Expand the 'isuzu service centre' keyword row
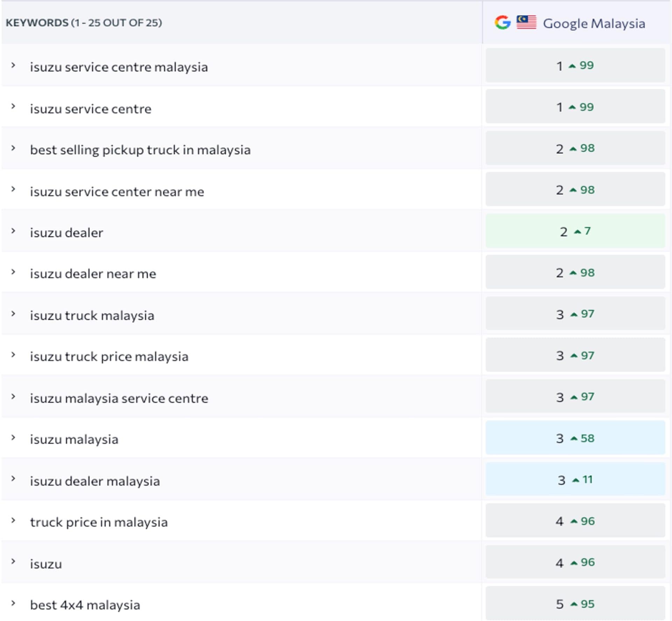672x621 pixels. [13, 107]
